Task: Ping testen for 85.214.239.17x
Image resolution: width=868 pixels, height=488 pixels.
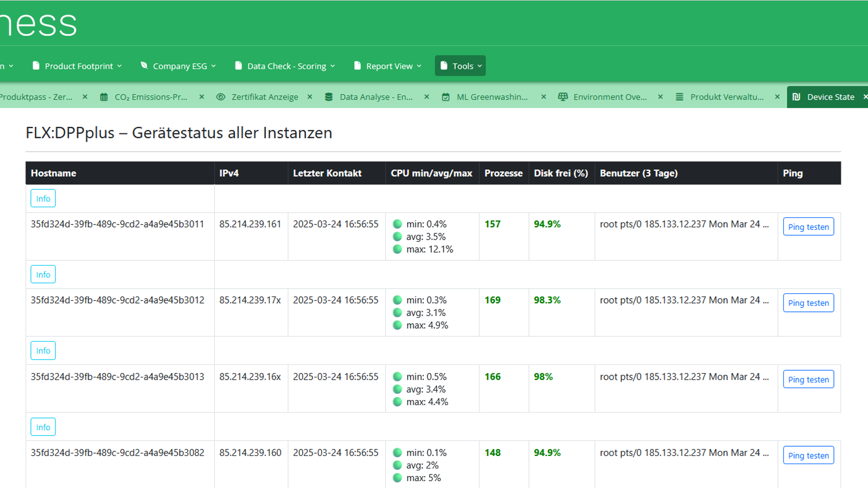Action: (x=808, y=303)
